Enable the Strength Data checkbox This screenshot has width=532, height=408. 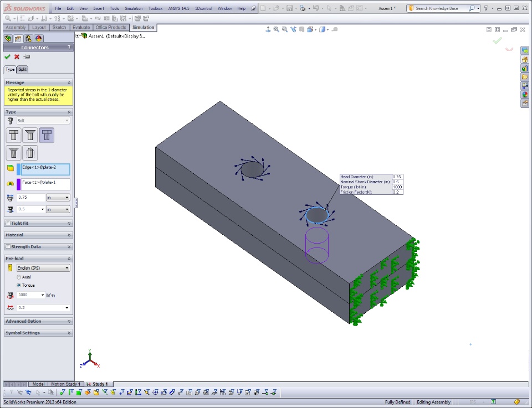pos(8,247)
